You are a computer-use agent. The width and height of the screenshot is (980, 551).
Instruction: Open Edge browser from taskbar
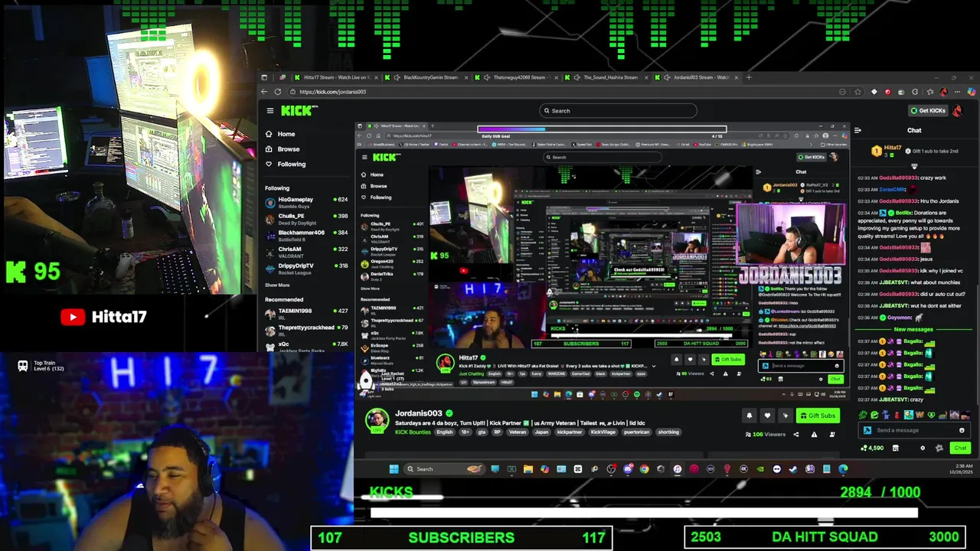click(x=843, y=469)
